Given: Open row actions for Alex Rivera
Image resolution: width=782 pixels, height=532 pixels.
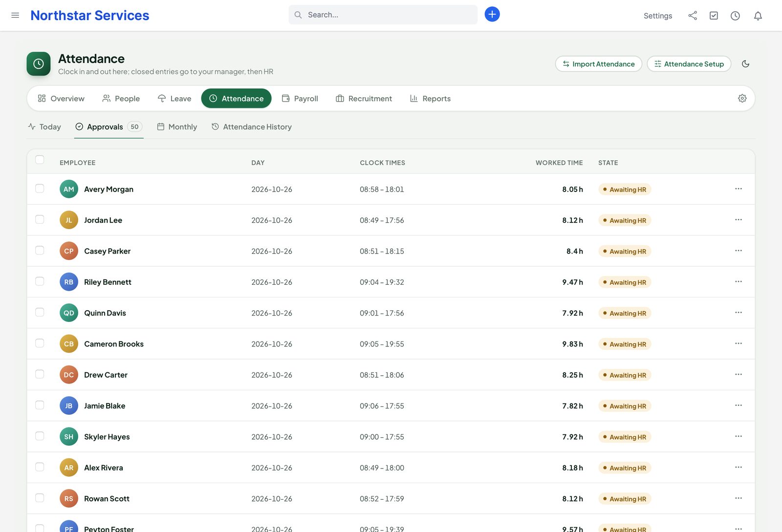Looking at the screenshot, I should tap(739, 468).
